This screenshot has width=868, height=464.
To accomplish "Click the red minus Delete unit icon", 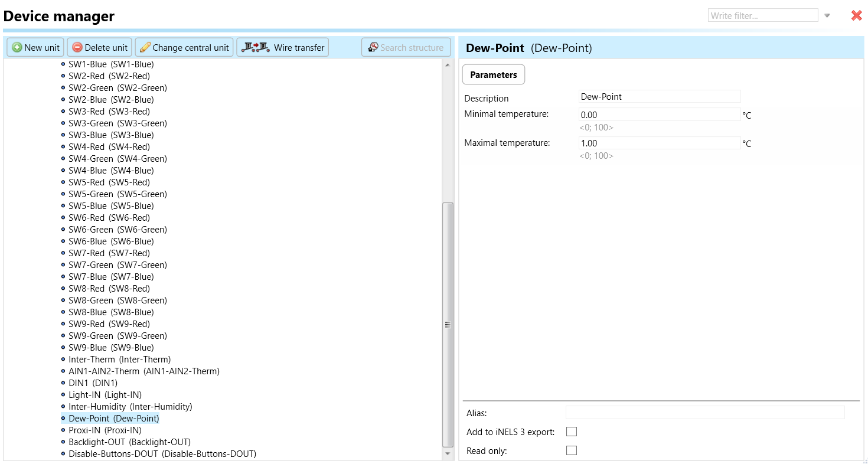I will click(77, 48).
